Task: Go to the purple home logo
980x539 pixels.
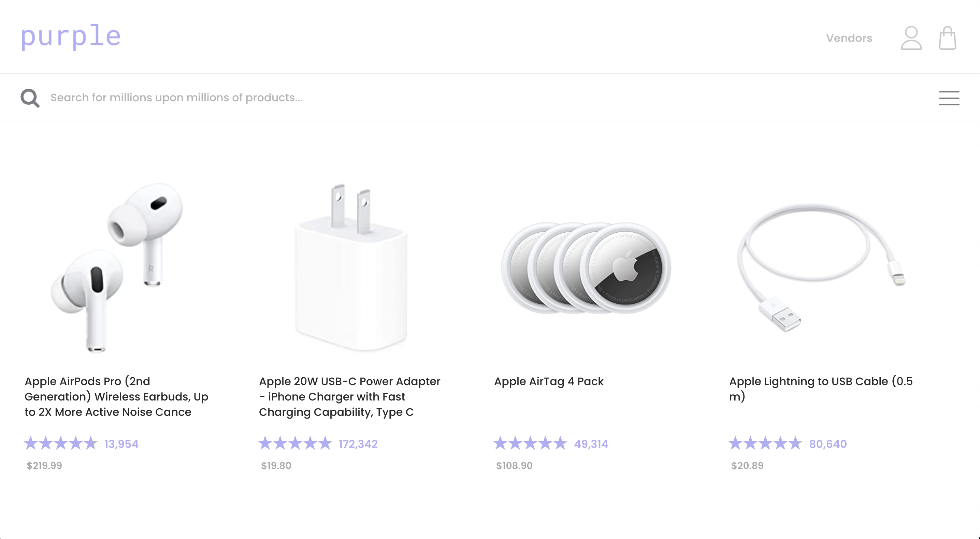Action: [71, 37]
